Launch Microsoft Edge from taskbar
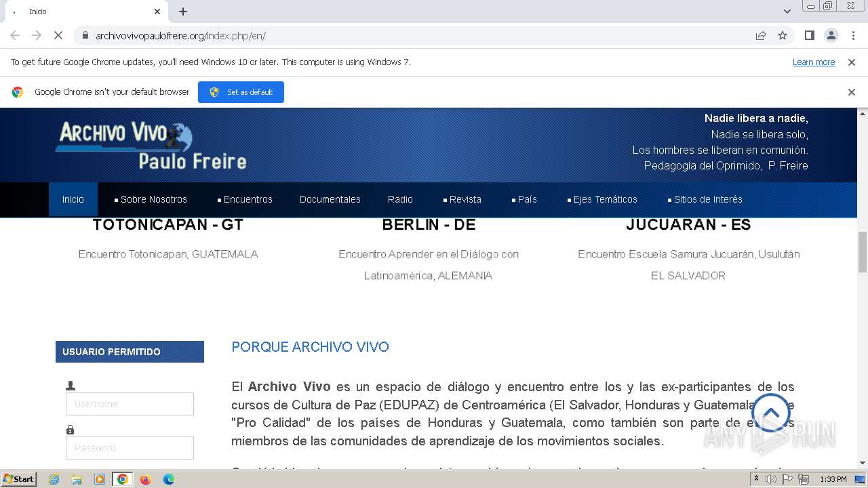Screen dimensions: 868x488 coord(169,479)
